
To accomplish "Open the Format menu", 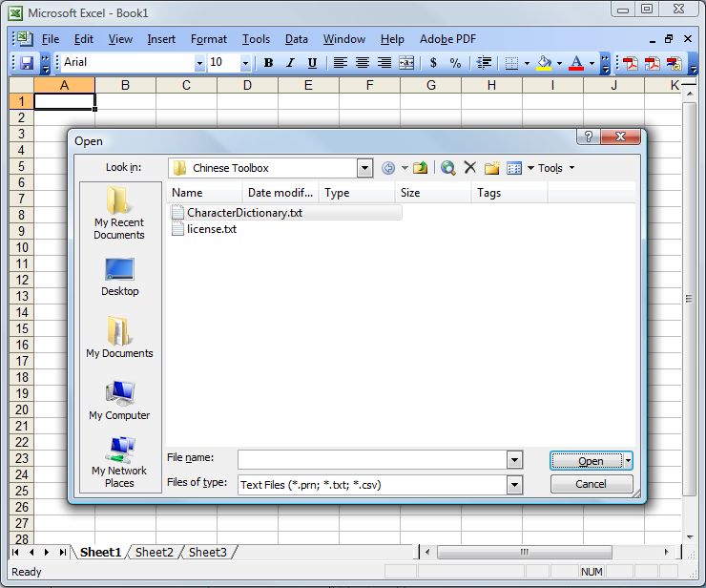I will tap(209, 39).
